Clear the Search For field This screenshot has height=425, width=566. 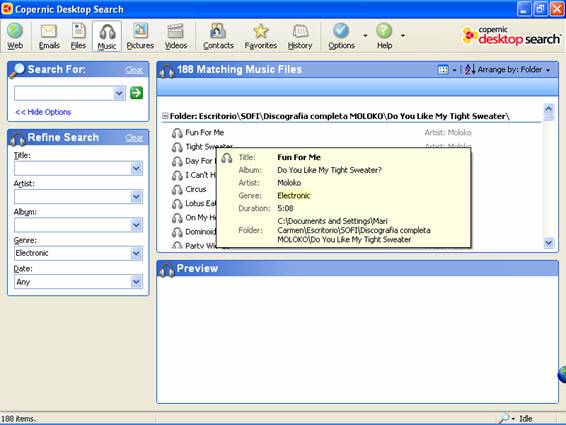tap(134, 69)
